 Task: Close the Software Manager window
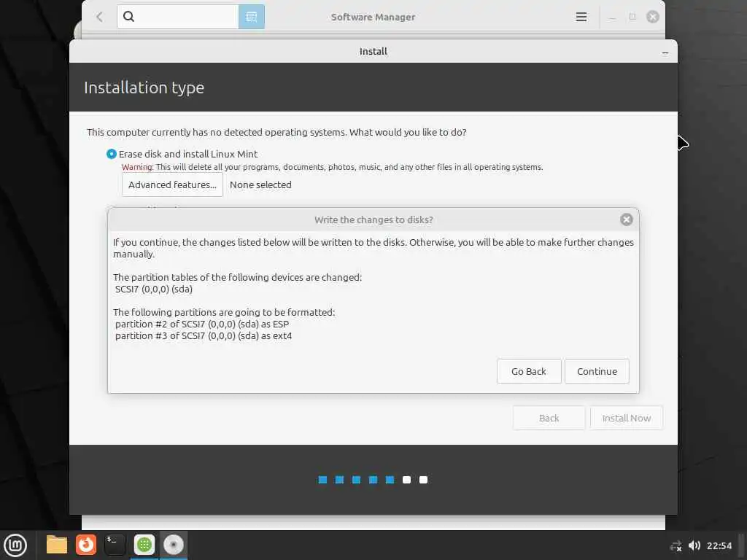(x=652, y=17)
